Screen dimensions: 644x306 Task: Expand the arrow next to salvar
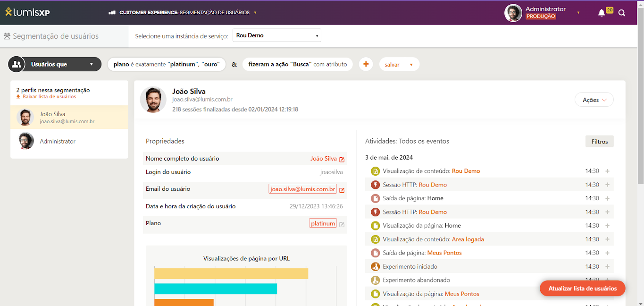tap(411, 65)
